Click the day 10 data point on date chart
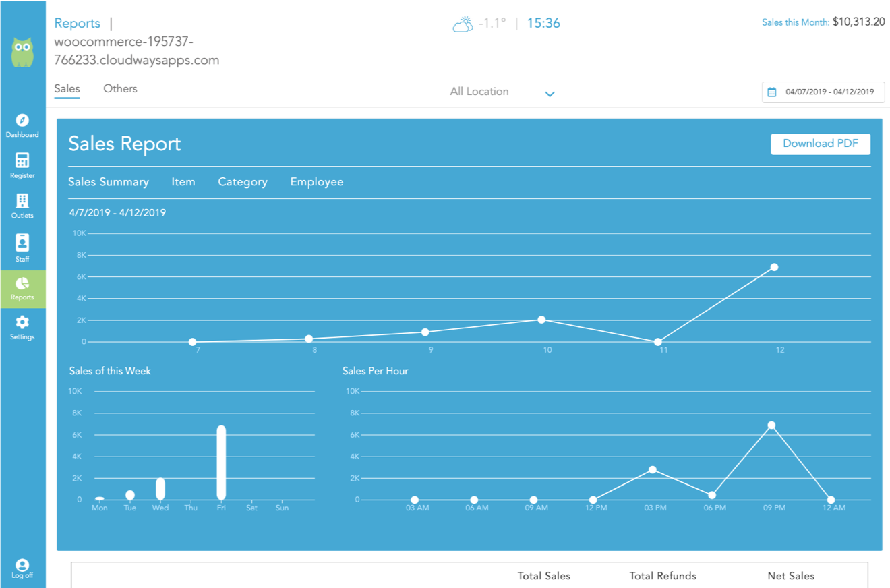890x588 pixels. coord(541,319)
